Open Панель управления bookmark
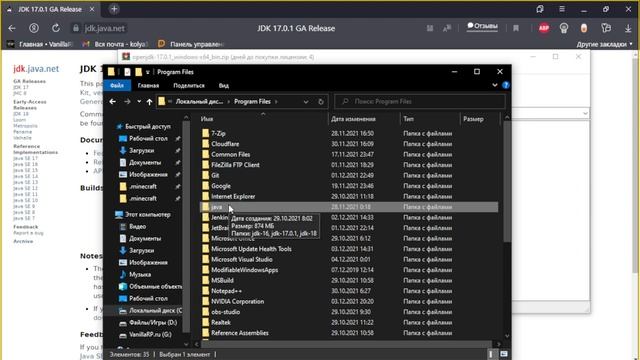The width and height of the screenshot is (640, 360). tap(191, 44)
